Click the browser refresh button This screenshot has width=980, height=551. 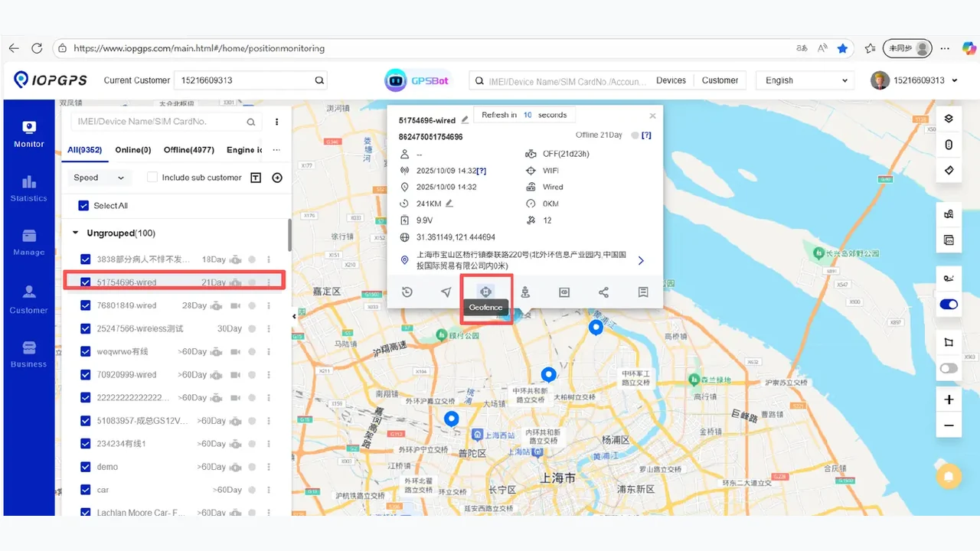coord(37,48)
